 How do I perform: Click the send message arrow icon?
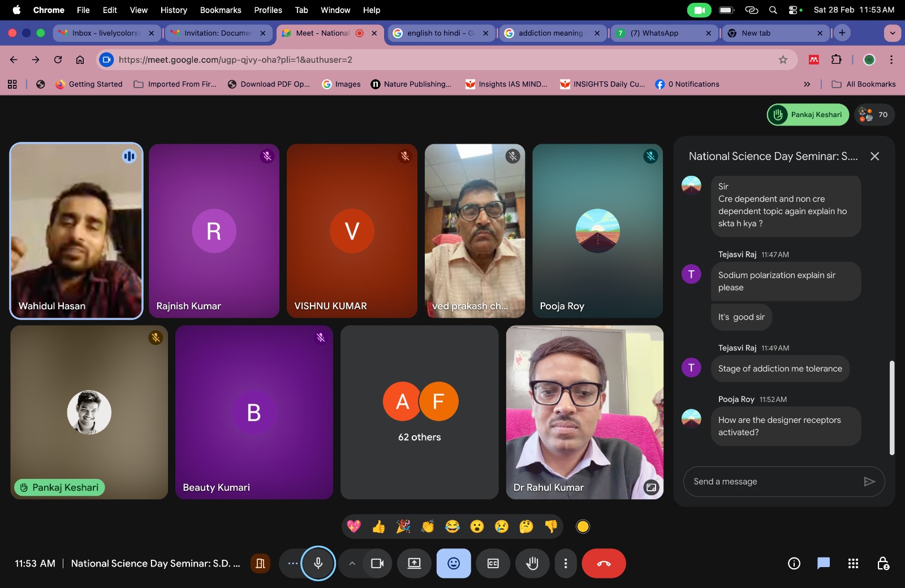coord(869,482)
